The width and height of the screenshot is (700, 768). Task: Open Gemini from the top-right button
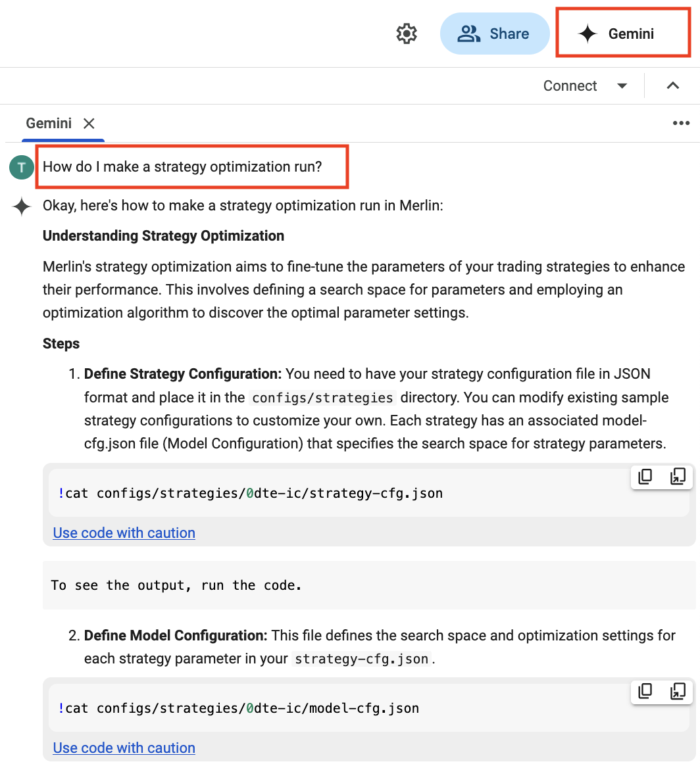click(x=622, y=34)
